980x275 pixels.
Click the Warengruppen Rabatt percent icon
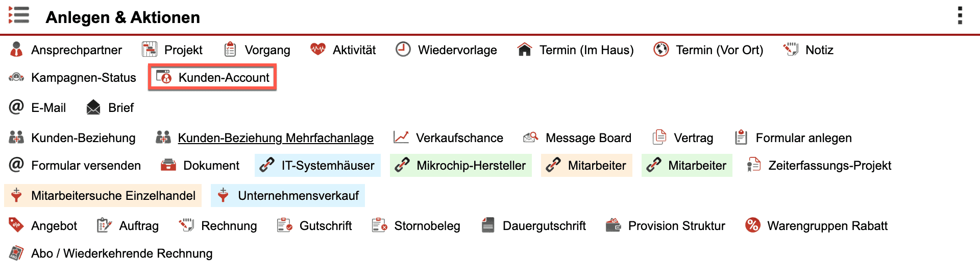[x=752, y=225]
